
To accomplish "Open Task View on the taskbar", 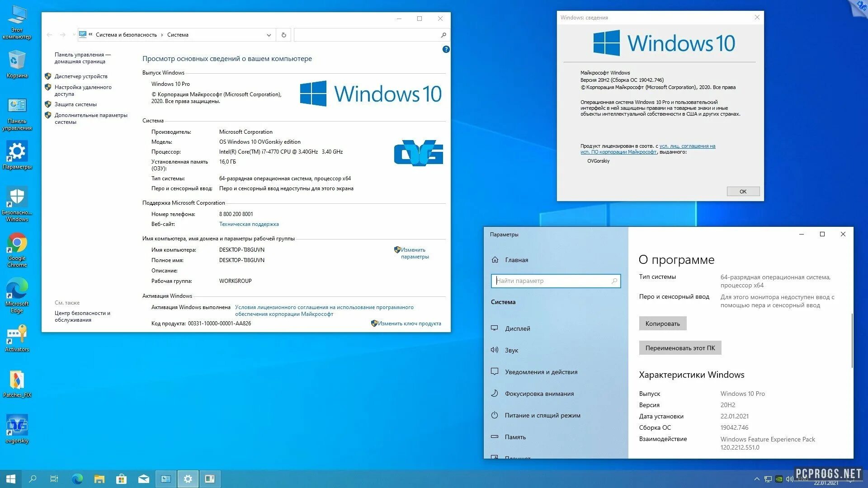I will (54, 479).
